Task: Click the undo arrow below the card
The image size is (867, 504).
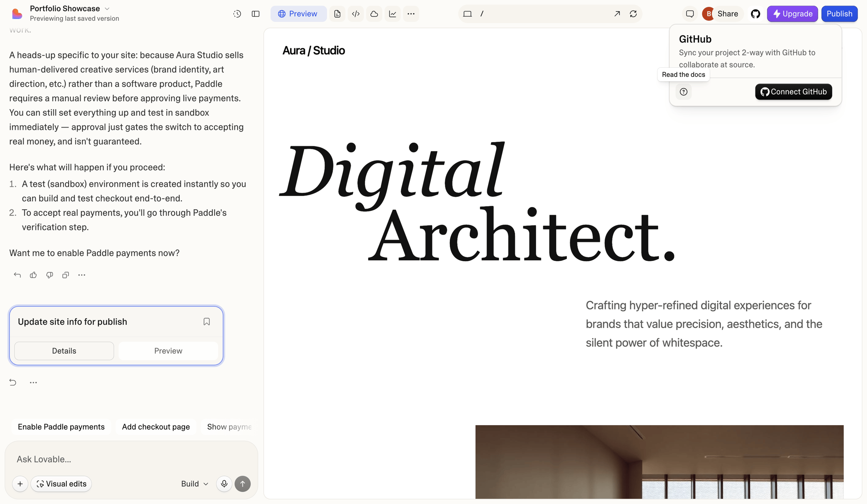Action: pos(13,382)
